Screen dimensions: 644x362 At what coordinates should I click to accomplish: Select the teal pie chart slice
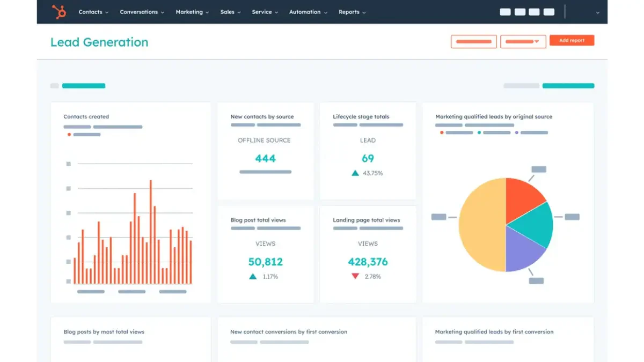(534, 224)
